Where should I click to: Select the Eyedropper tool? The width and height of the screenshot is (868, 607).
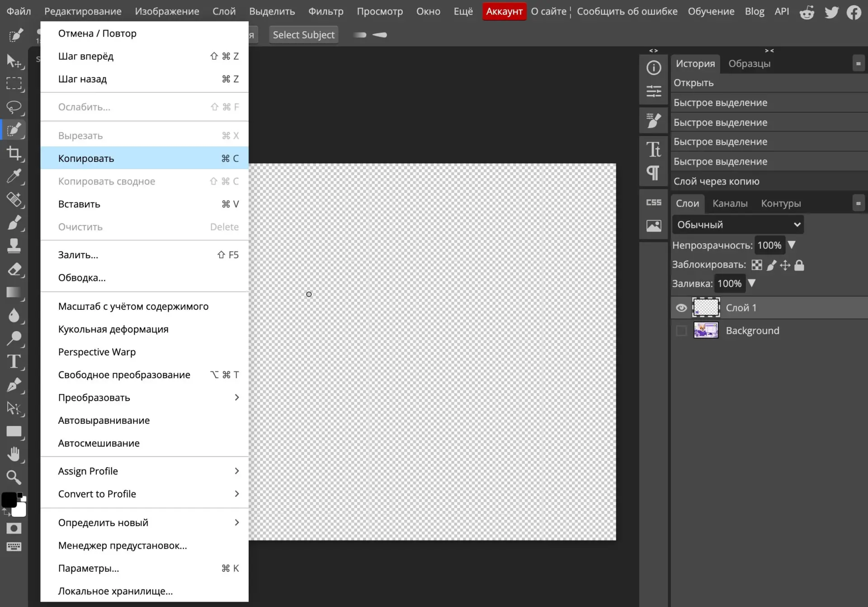point(14,176)
